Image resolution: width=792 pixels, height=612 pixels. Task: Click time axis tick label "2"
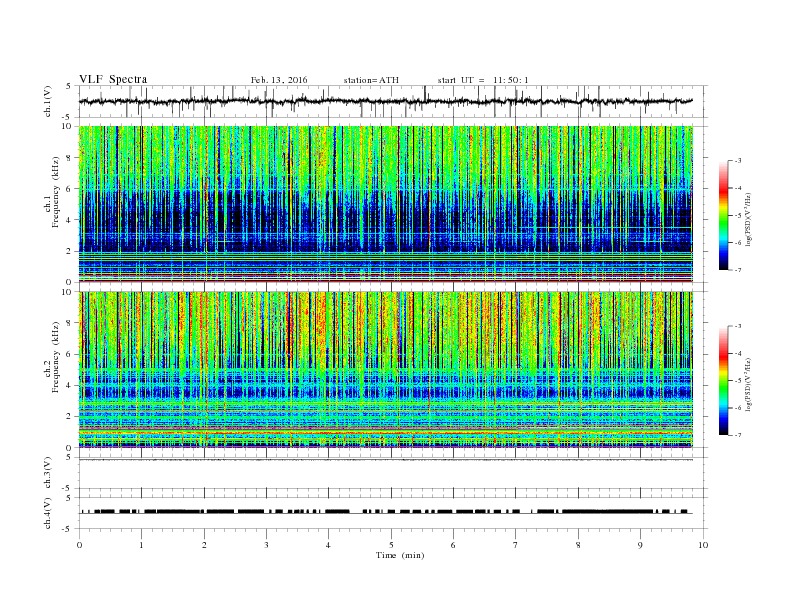(x=204, y=545)
